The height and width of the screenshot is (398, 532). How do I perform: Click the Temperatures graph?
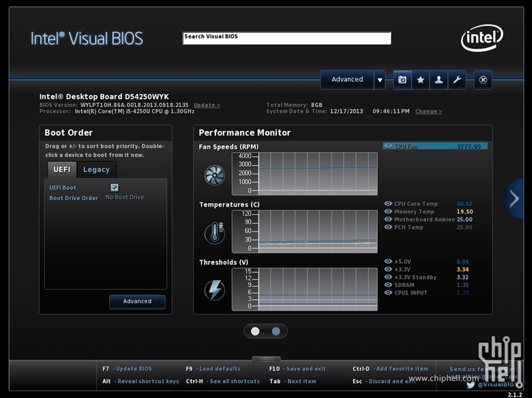pyautogui.click(x=305, y=231)
